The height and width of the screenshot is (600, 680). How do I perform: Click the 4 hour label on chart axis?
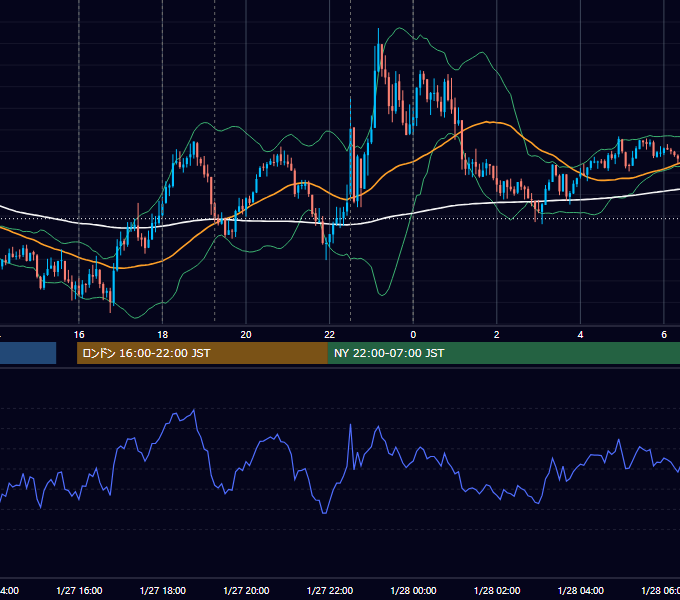pos(580,335)
